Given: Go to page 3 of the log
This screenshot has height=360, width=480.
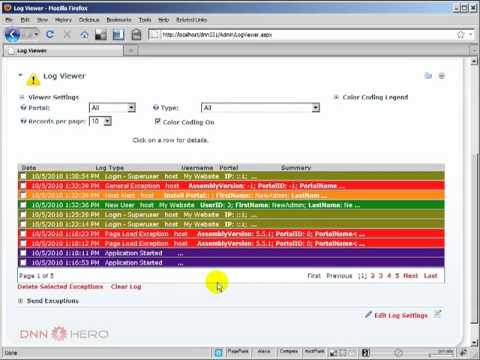Looking at the screenshot, I should 381,276.
